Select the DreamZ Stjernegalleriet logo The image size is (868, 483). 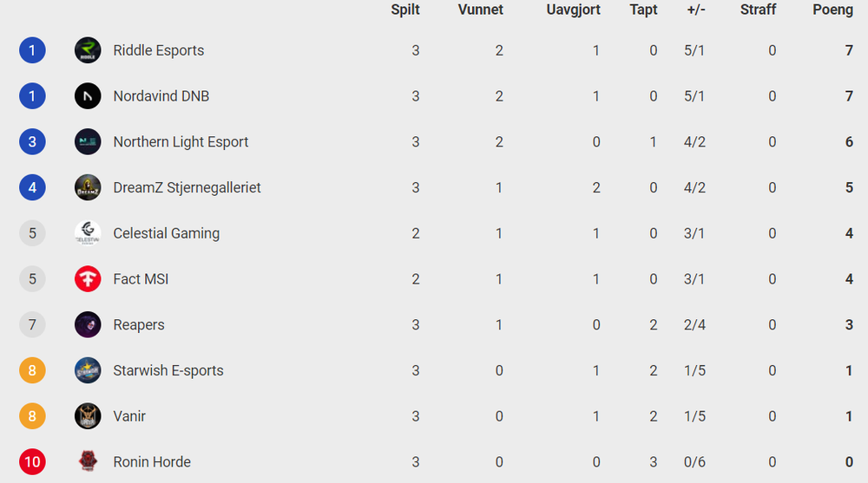(88, 187)
